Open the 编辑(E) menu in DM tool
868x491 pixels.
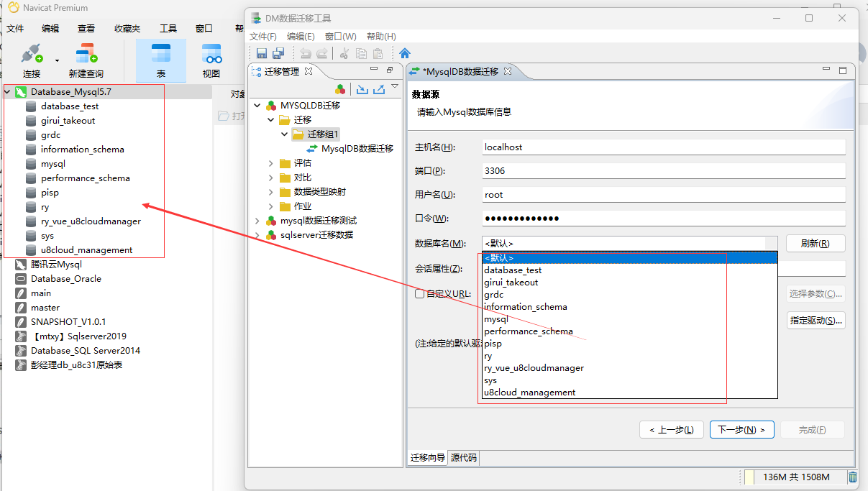(301, 36)
